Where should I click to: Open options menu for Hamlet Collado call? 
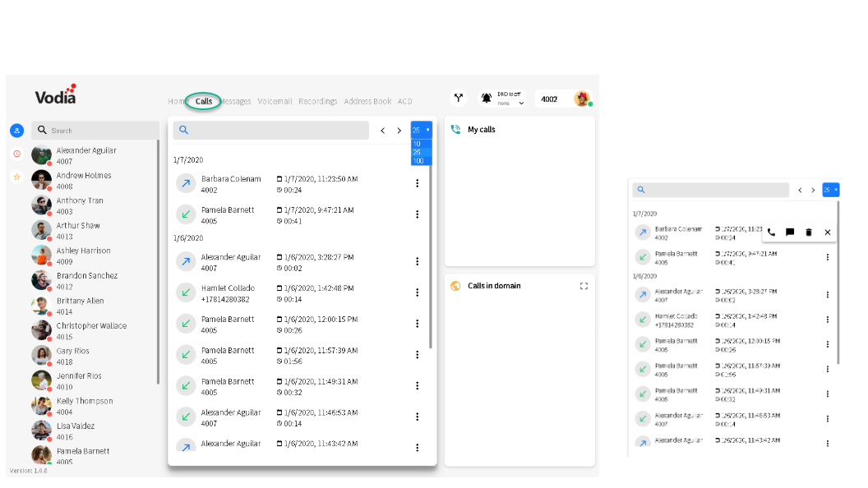tap(418, 292)
